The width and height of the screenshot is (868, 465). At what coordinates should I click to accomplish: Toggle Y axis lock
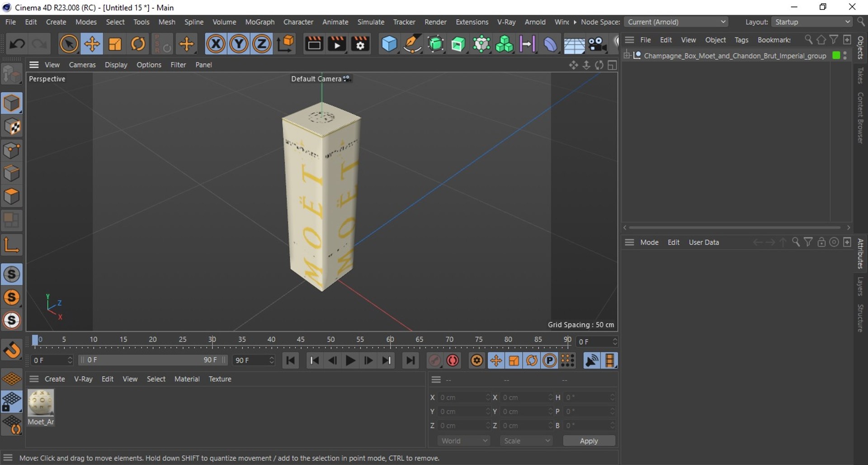(x=239, y=44)
